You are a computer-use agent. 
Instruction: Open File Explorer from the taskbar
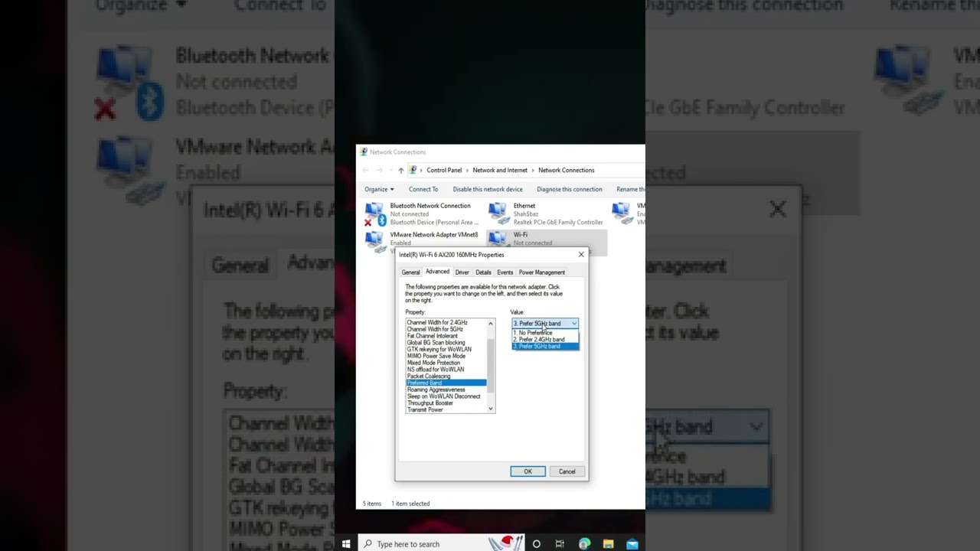point(608,544)
